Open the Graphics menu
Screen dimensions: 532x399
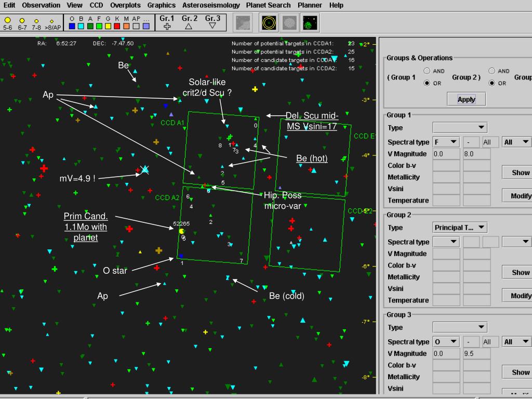[x=162, y=5]
